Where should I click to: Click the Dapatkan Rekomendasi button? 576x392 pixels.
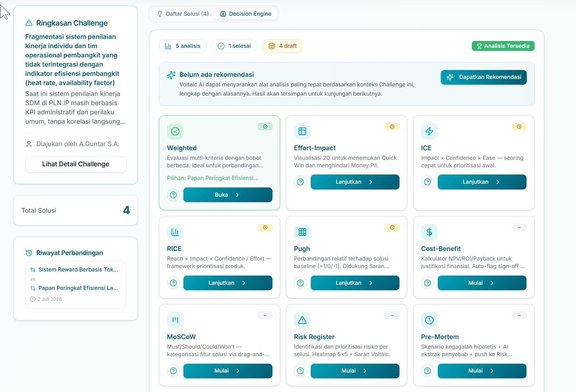point(483,77)
